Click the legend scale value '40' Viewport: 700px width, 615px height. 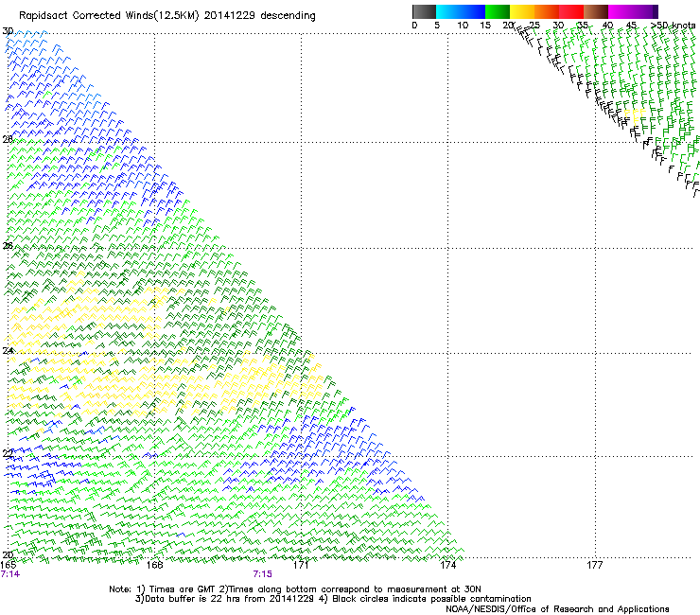(x=607, y=26)
